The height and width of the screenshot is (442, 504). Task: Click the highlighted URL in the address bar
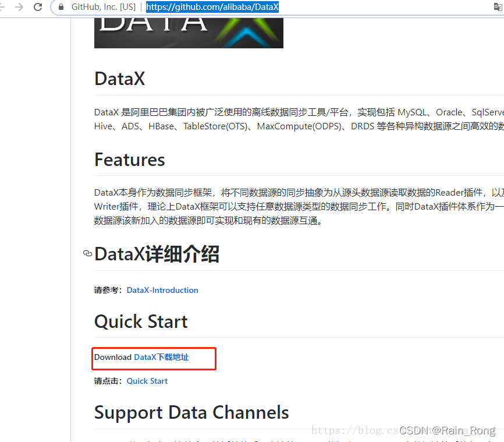(x=212, y=7)
